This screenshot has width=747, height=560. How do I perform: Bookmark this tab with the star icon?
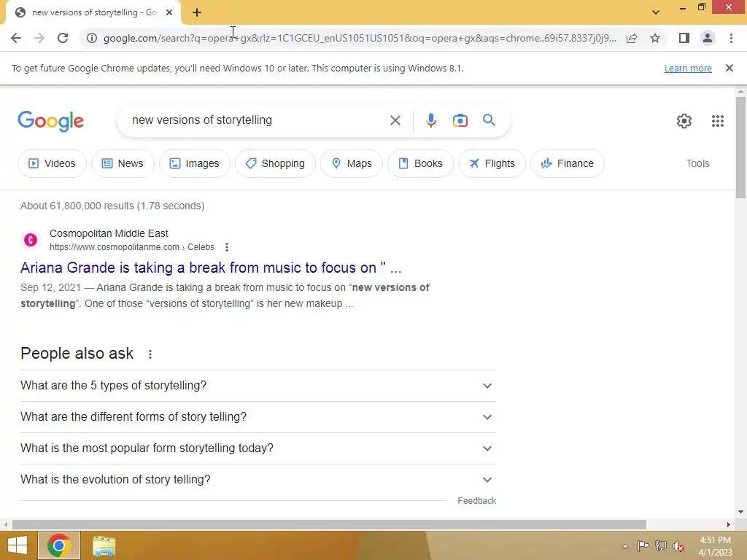pyautogui.click(x=655, y=38)
